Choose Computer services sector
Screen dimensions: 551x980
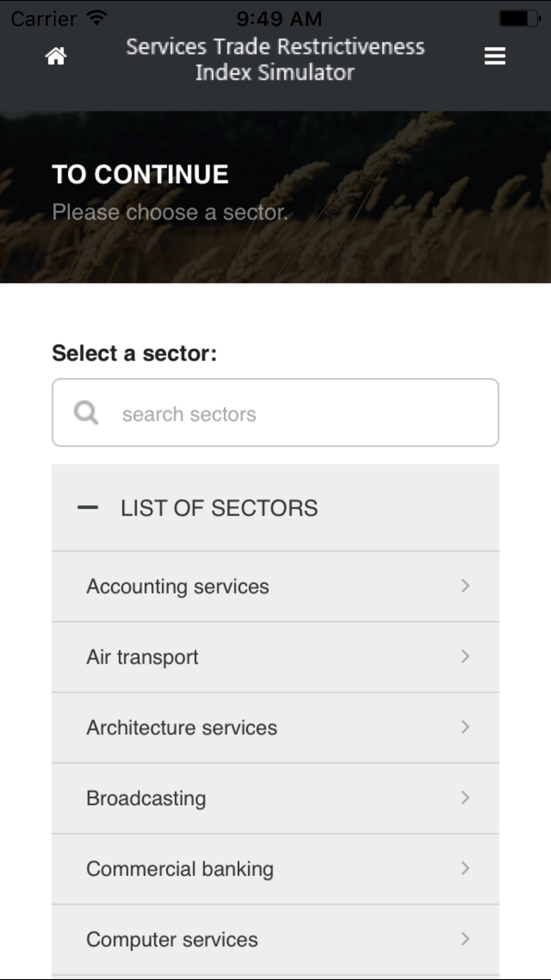tap(172, 939)
